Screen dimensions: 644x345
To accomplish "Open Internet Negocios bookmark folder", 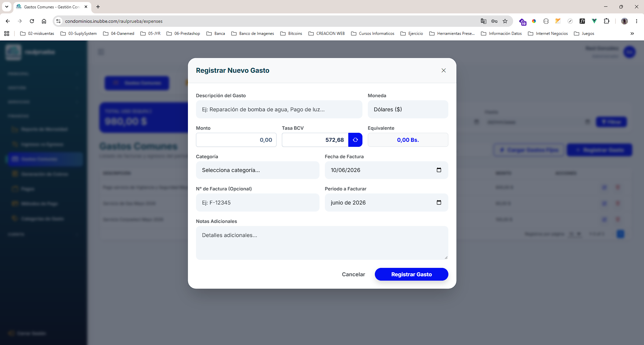I will pos(548,34).
